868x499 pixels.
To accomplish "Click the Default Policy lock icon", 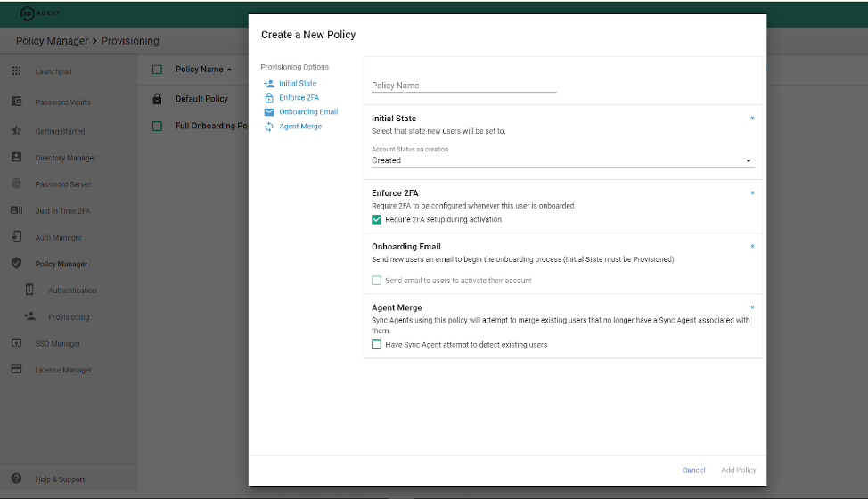I will (x=157, y=99).
